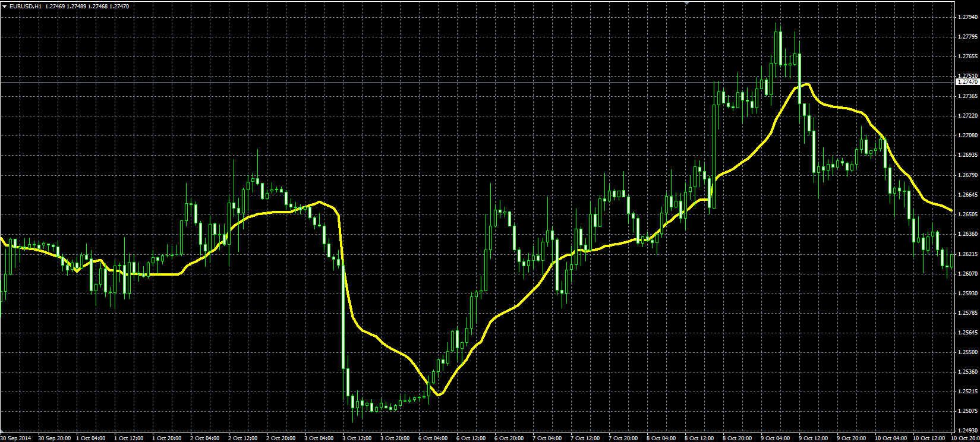Click the 7 Oct 04:00 time label
This screenshot has width=980, height=442.
point(548,438)
